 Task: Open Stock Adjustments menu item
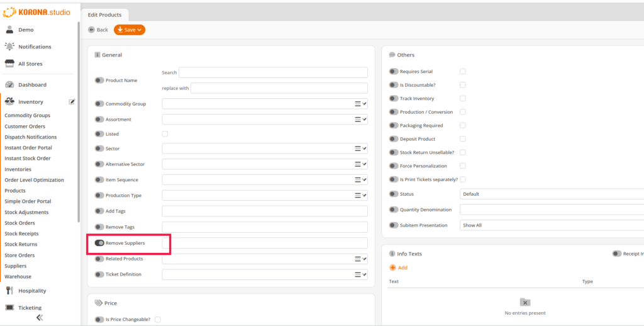[x=26, y=212]
